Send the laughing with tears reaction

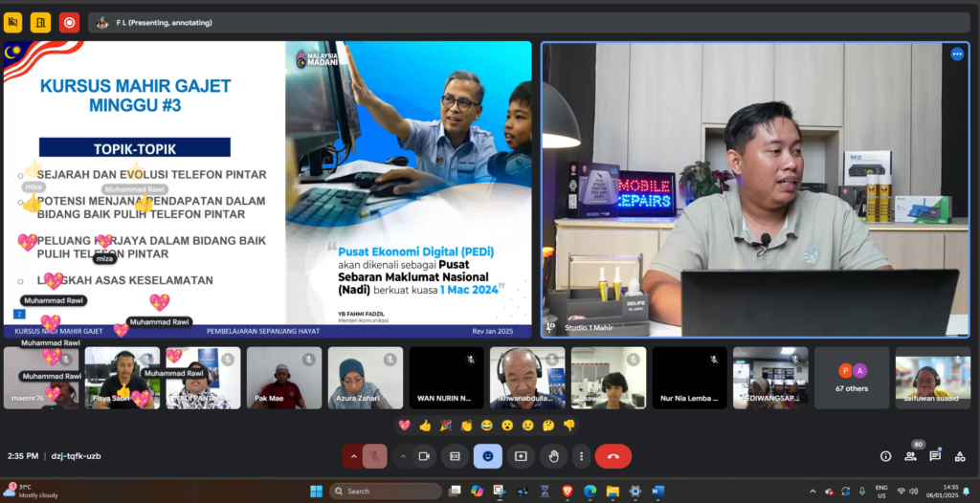point(487,426)
